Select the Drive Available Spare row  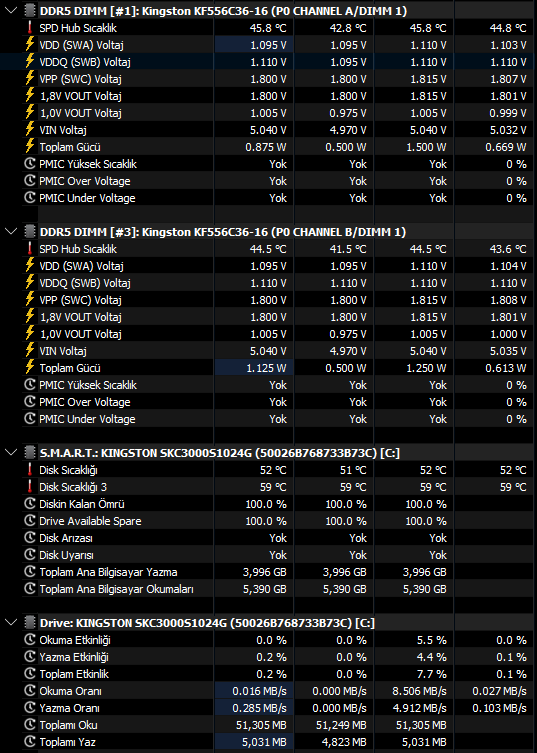click(x=278, y=521)
